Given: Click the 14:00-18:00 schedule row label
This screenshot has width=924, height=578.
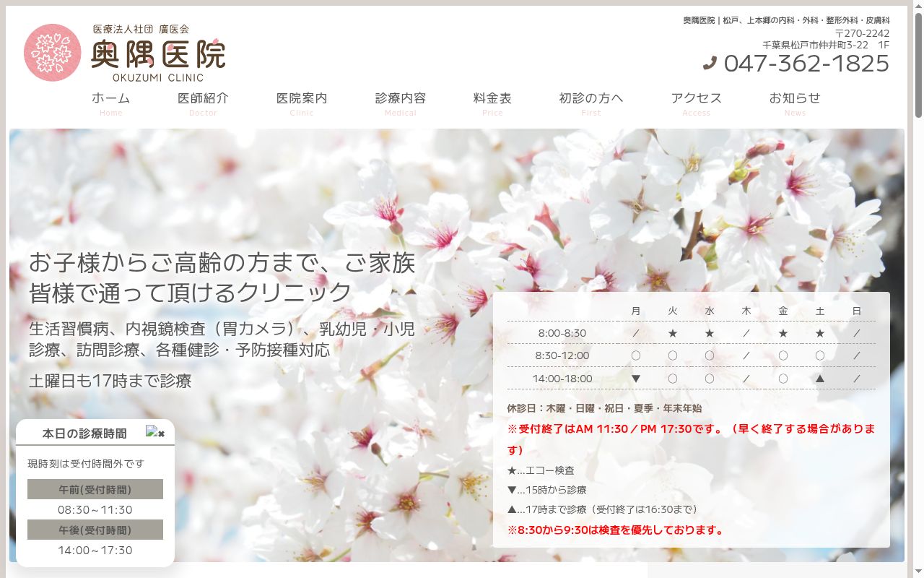Looking at the screenshot, I should coord(562,379).
